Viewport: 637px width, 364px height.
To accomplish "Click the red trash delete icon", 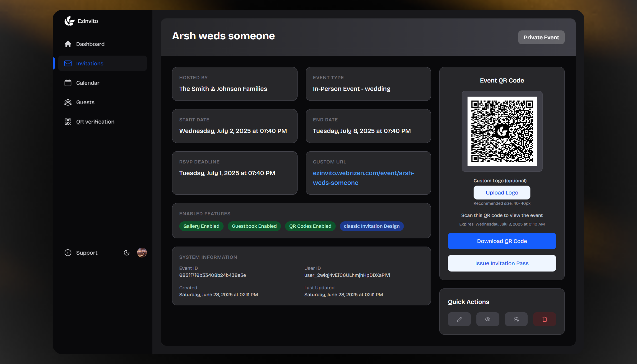I will click(544, 319).
